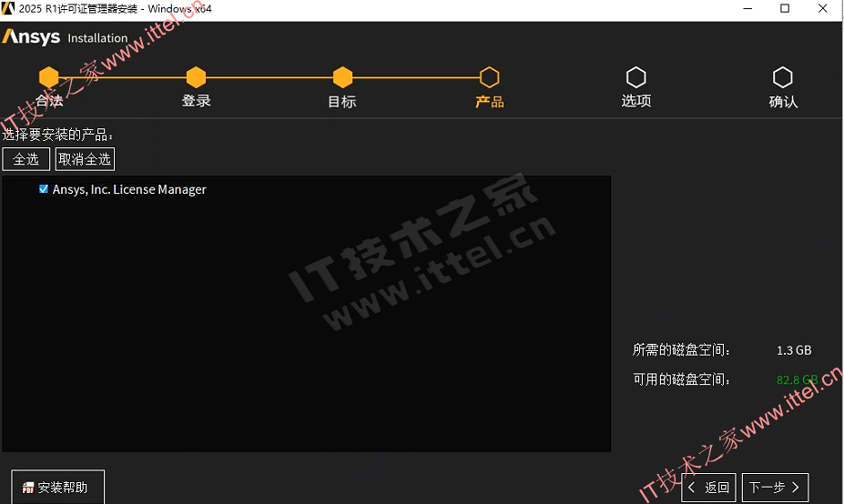
Task: Click the 选择要安装的产品 heading text
Action: 57,135
